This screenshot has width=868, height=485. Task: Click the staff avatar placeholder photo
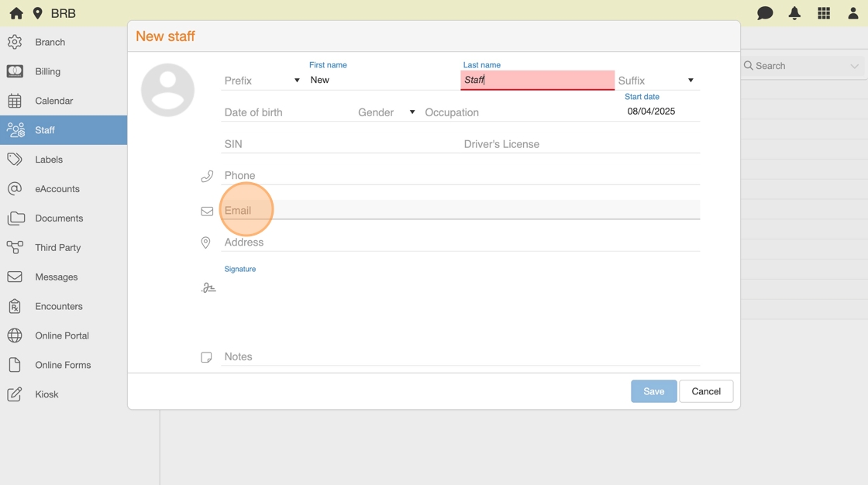167,90
